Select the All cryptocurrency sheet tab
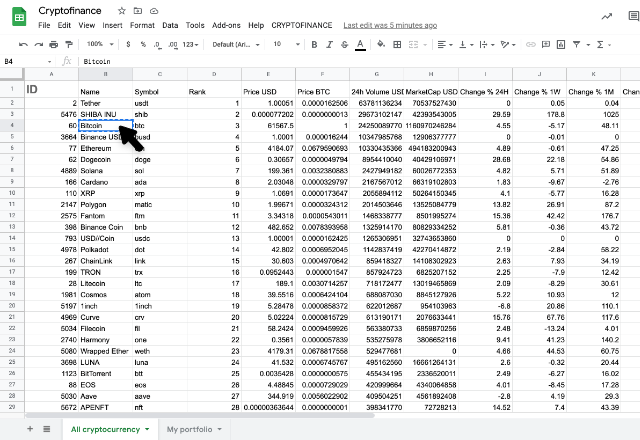This screenshot has width=640, height=440. click(105, 429)
